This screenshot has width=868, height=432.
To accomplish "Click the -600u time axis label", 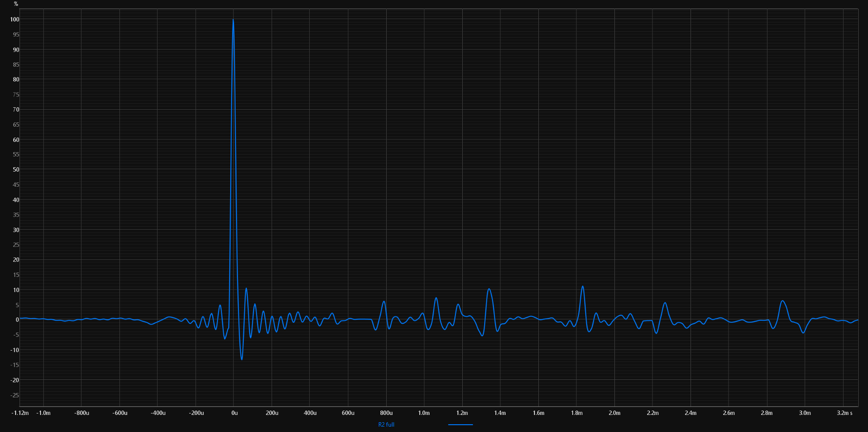I will pyautogui.click(x=119, y=413).
